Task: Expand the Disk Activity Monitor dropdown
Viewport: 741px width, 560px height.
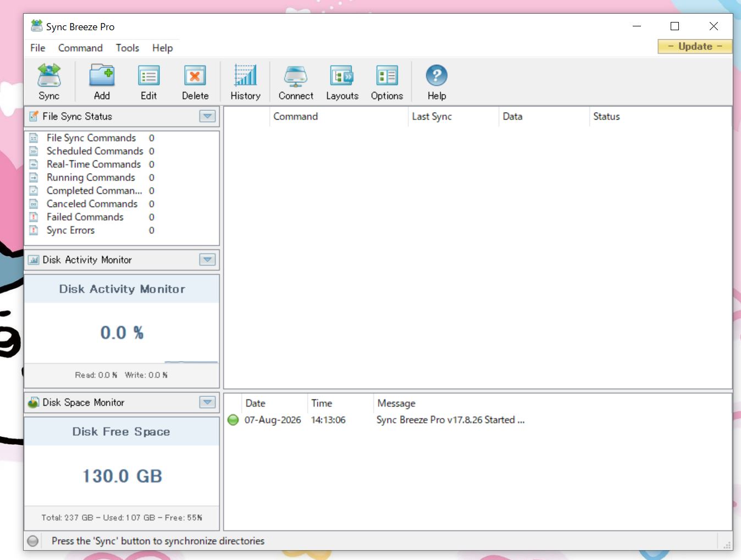Action: pos(207,260)
